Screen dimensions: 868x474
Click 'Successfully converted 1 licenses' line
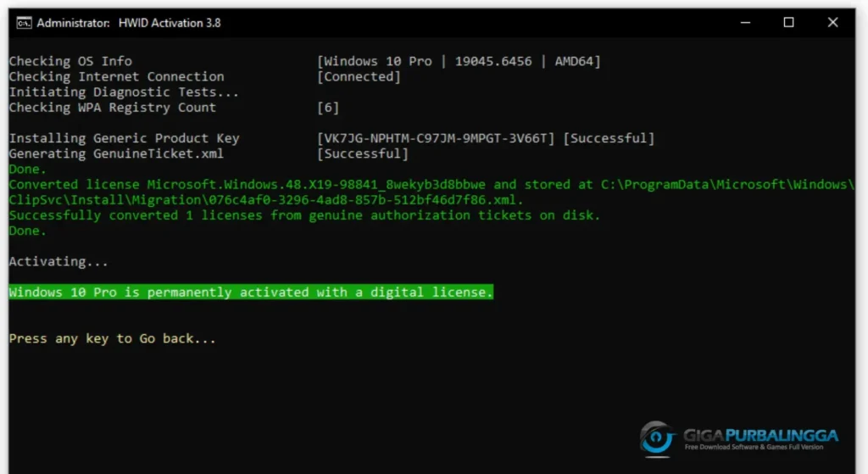click(x=304, y=215)
